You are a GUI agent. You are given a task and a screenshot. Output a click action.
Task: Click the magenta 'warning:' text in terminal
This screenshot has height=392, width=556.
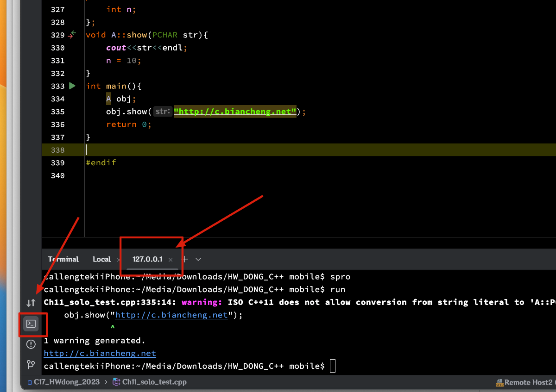[202, 302]
